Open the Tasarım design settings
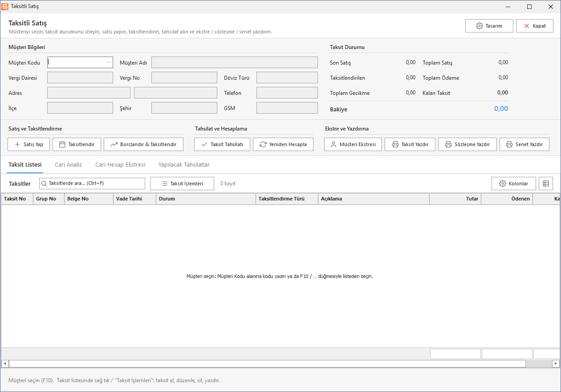Screen dimensions: 561x392 pos(489,26)
